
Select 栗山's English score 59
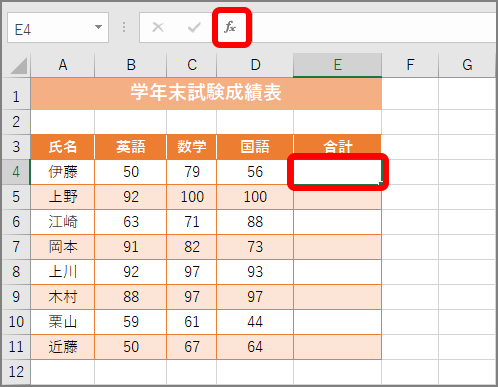[x=131, y=322]
